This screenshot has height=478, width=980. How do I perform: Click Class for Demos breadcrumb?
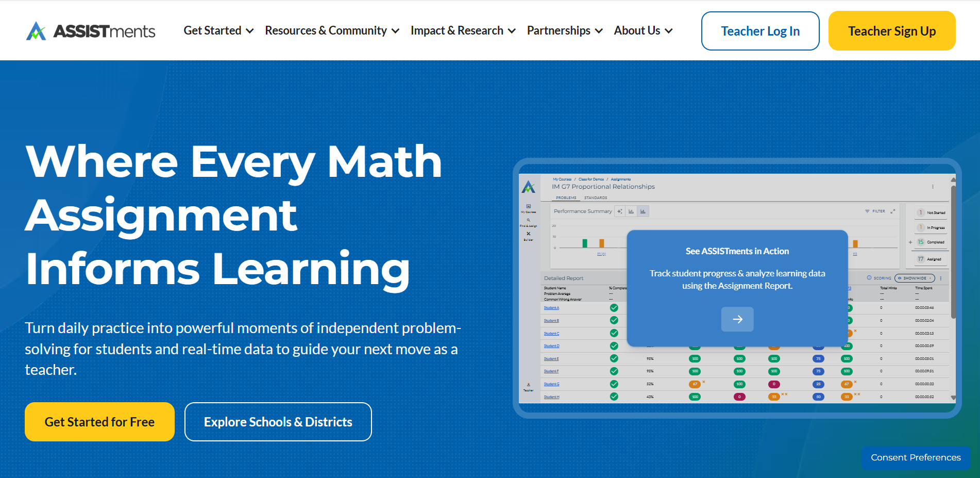pyautogui.click(x=591, y=179)
